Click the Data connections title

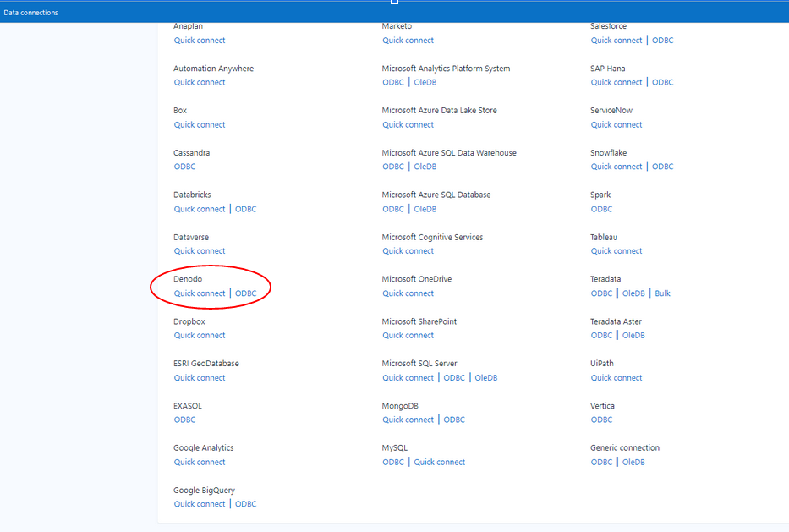30,13
